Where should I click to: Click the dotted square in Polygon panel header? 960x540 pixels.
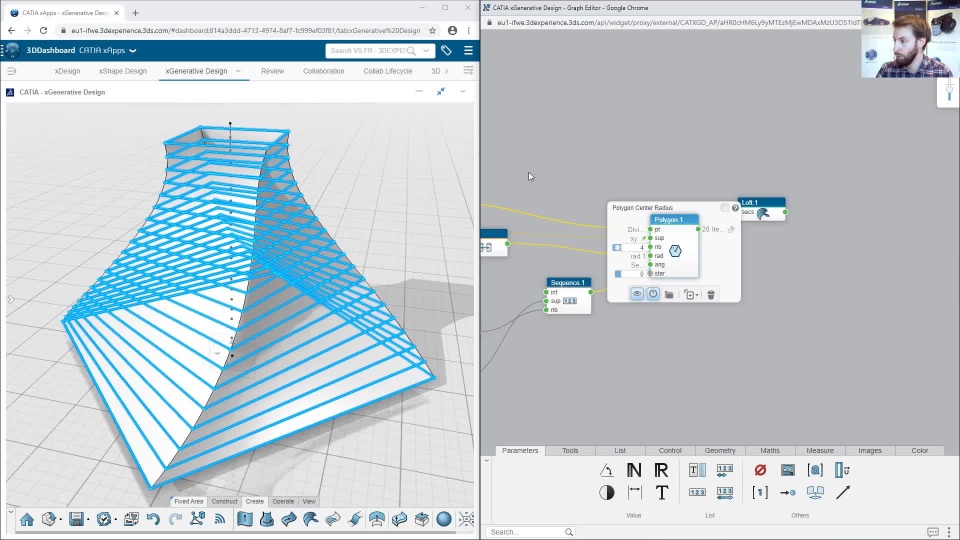[x=725, y=208]
